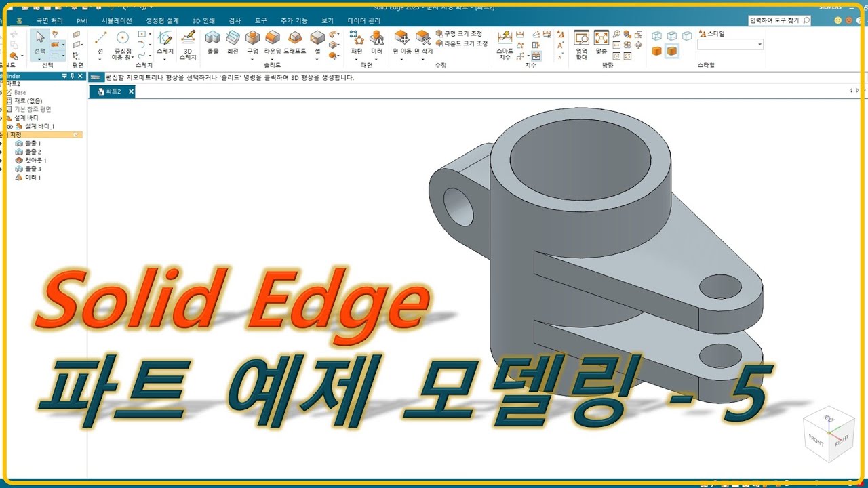Select wireframe view style
This screenshot has width=868, height=488.
tap(656, 35)
